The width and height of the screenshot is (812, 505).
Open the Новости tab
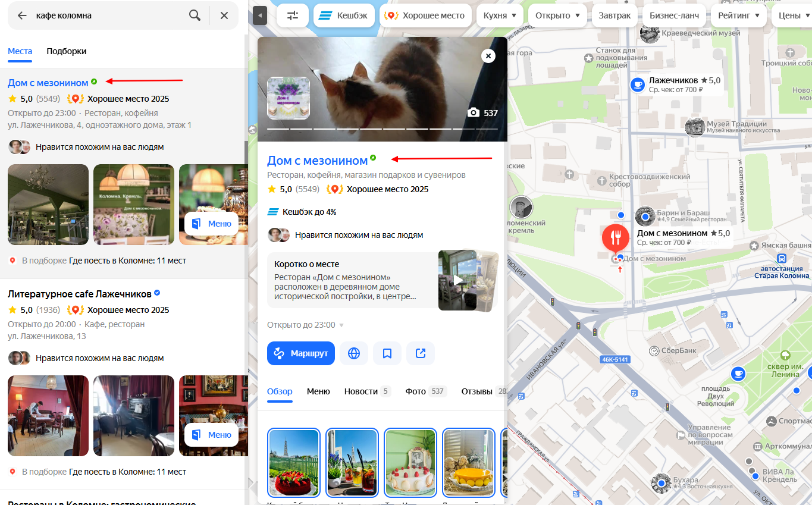coord(368,391)
